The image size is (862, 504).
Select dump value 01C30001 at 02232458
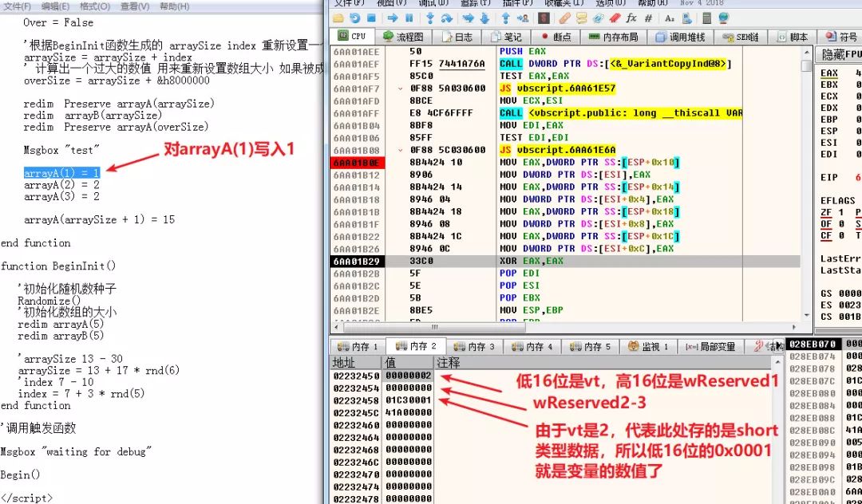[x=409, y=400]
